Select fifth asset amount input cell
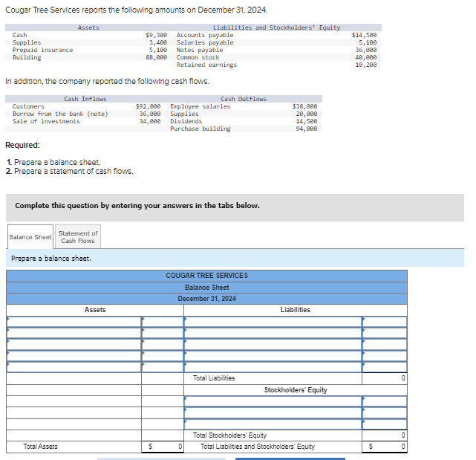Viewport: 476px width, 460px height. click(x=163, y=367)
